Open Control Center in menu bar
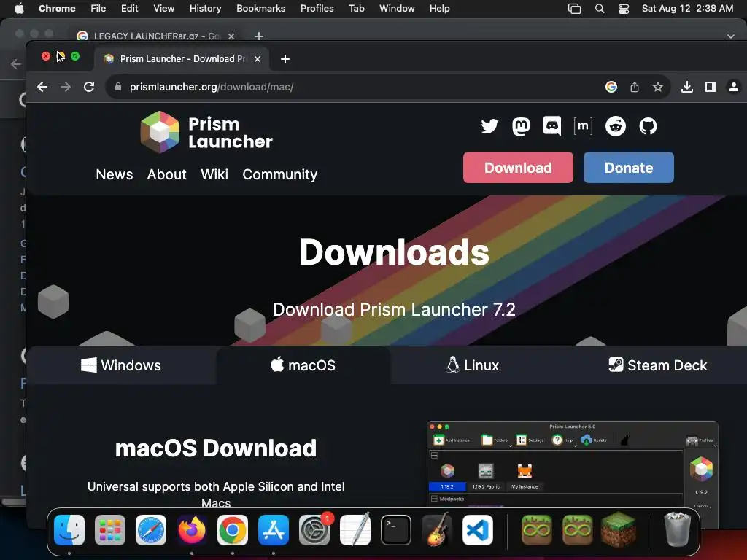Screen dimensions: 747x560 [x=624, y=9]
